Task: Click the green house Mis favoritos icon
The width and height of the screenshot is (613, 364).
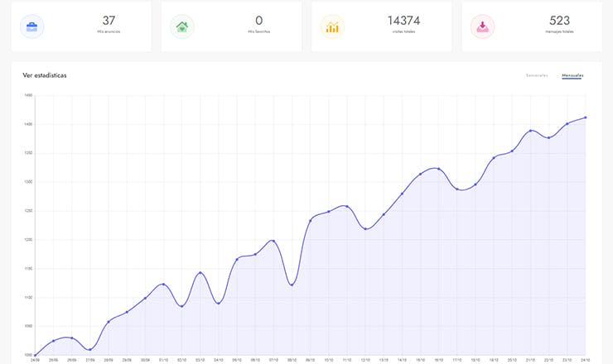Action: 182,26
